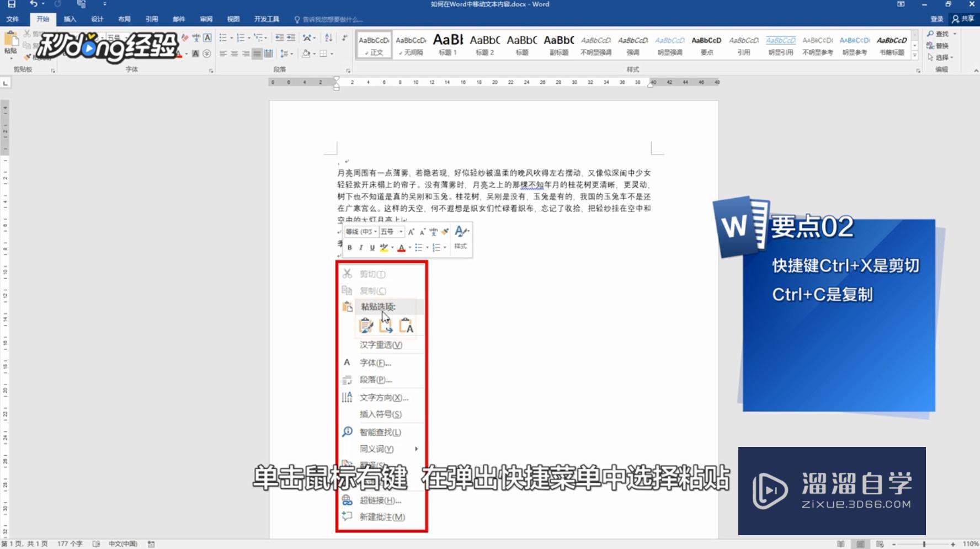Click the multilevel list icon
The image size is (980, 549).
point(258,38)
